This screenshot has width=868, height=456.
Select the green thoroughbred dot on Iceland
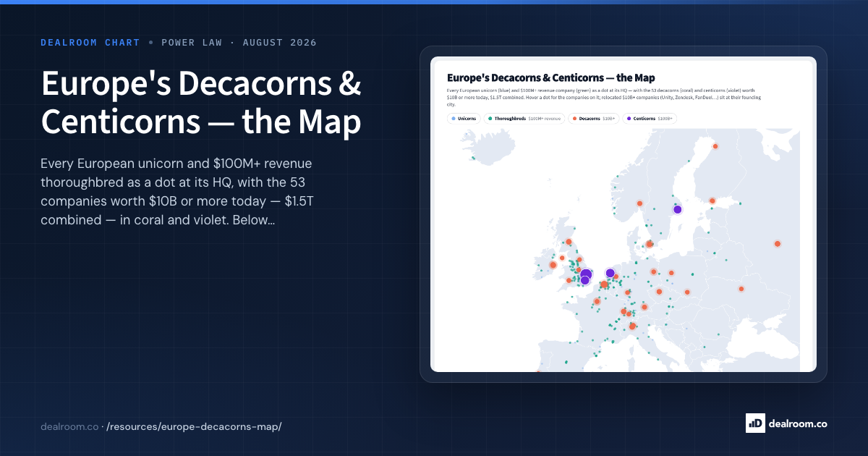click(x=472, y=159)
